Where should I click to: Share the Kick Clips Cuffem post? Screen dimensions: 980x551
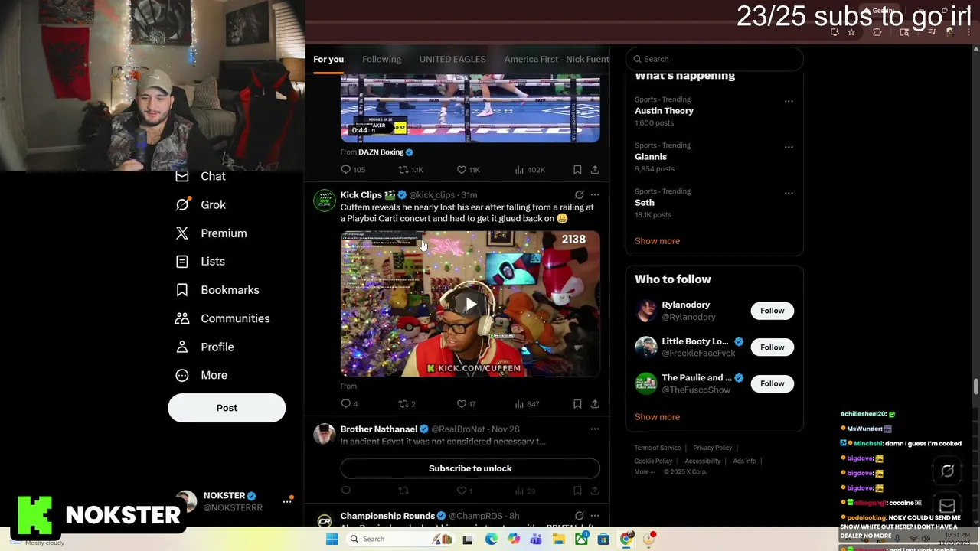pos(595,404)
